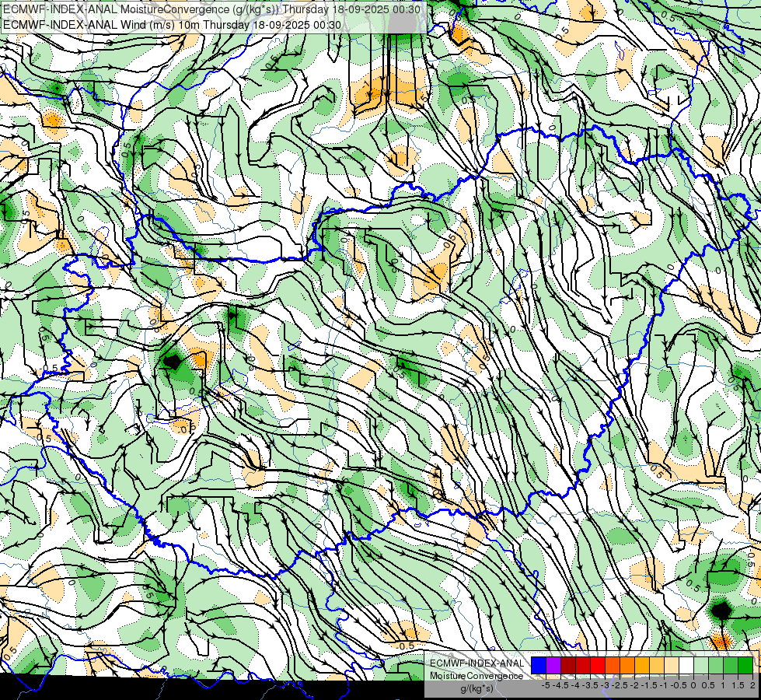Click the legend unit label g/(kg*s)

coord(477,688)
